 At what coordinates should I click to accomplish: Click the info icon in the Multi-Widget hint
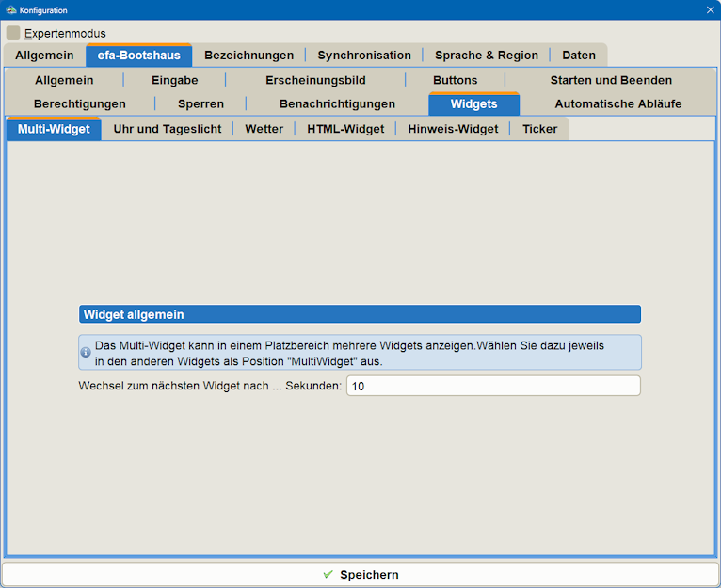[86, 352]
